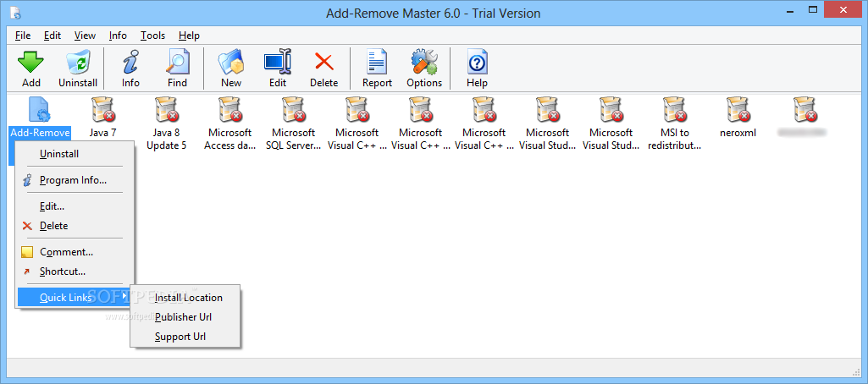Image resolution: width=868 pixels, height=384 pixels.
Task: Open Publisher Url from Quick Links submenu
Action: click(x=185, y=317)
